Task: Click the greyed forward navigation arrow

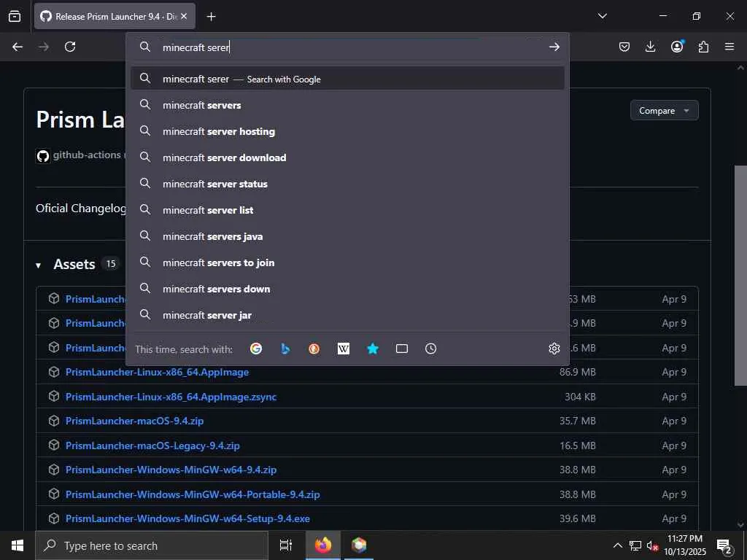Action: coord(44,47)
